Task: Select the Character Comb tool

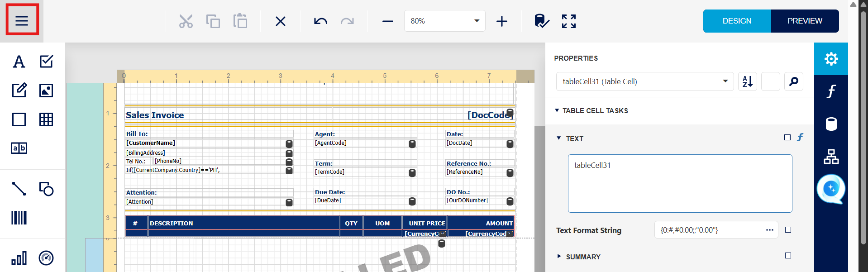Action: (x=19, y=148)
